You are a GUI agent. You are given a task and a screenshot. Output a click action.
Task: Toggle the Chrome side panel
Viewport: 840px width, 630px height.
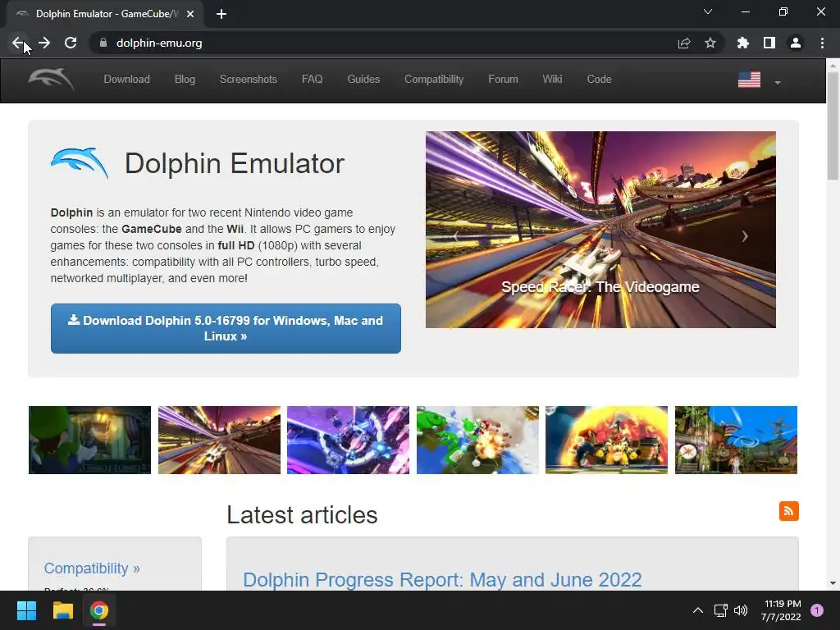tap(769, 43)
